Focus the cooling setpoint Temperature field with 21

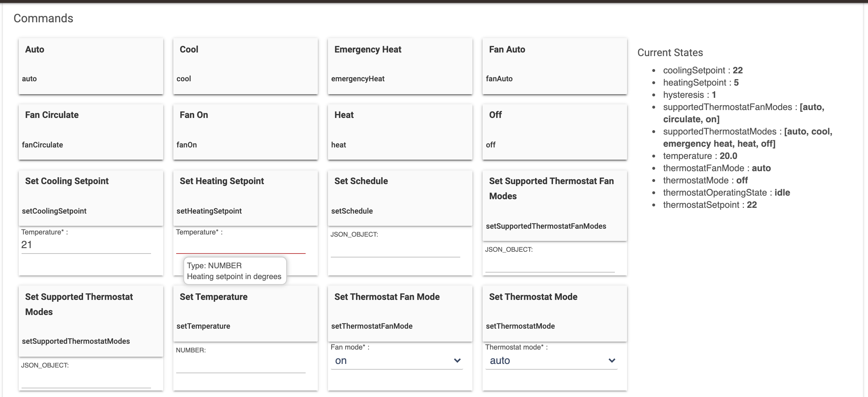[x=86, y=245]
